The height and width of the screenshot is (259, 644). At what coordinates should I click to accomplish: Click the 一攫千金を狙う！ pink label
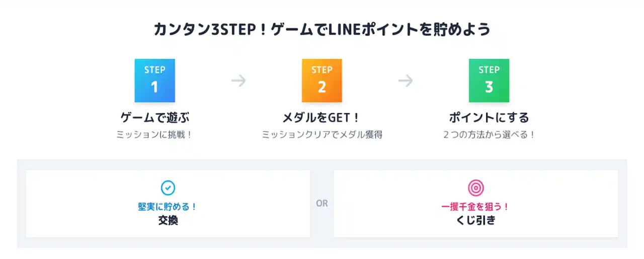475,207
